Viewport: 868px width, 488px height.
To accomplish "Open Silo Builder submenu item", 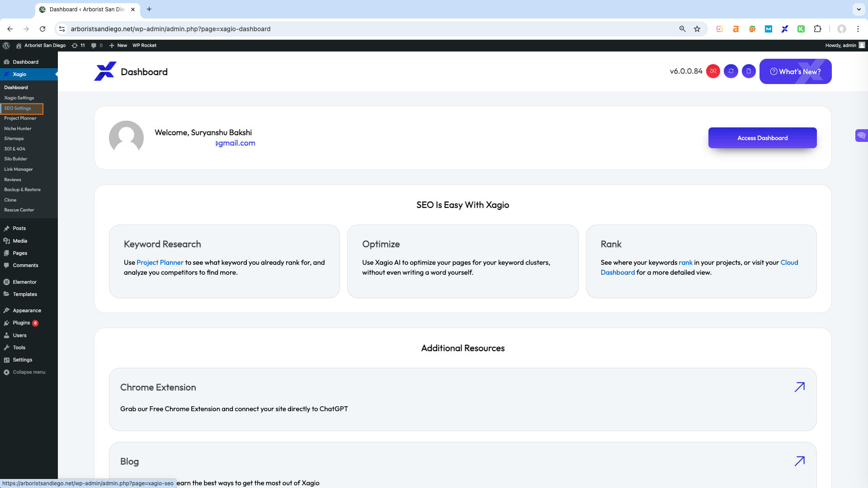I will 16,159.
